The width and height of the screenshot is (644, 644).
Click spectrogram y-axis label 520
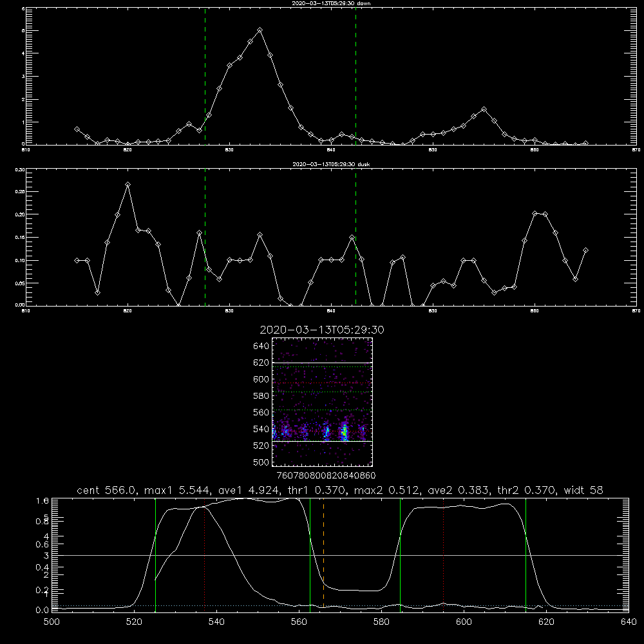261,446
